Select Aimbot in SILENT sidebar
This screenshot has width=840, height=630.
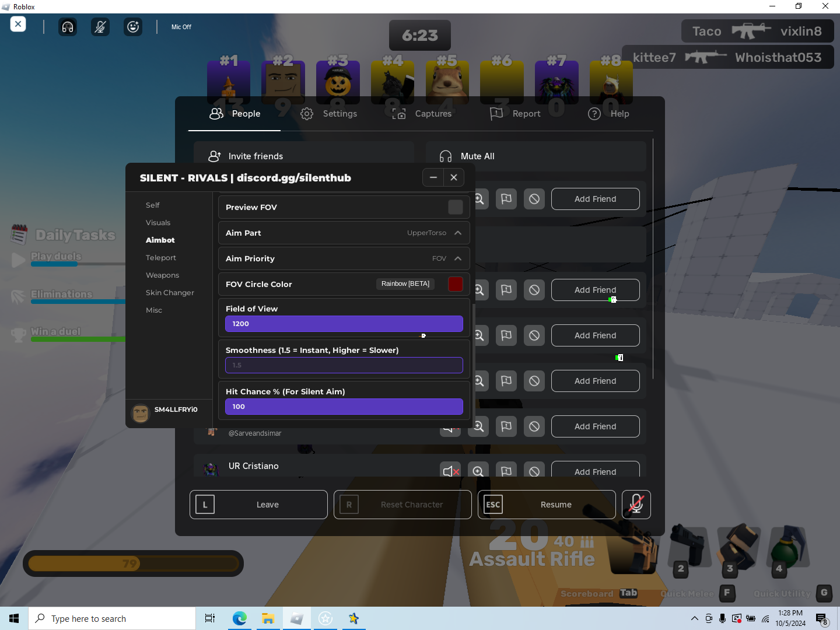pyautogui.click(x=160, y=240)
